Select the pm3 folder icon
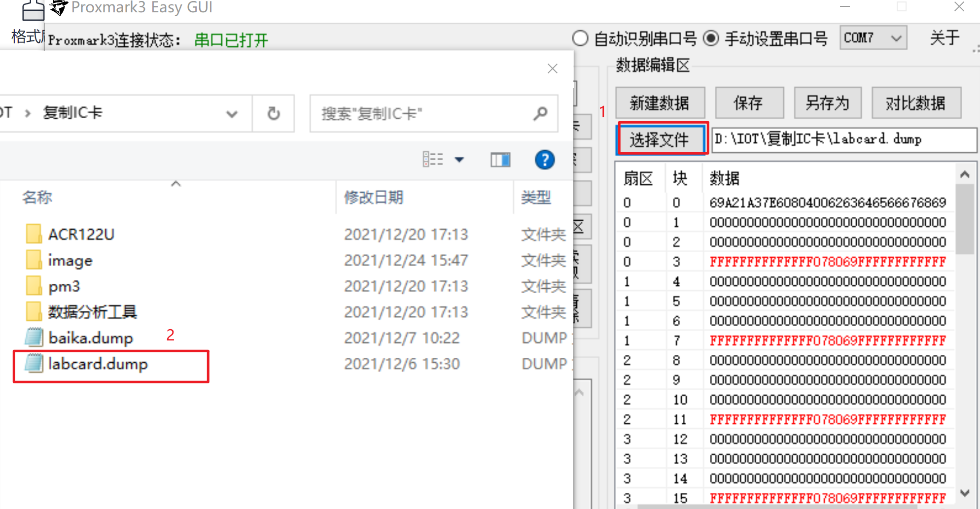980x509 pixels. coord(34,286)
